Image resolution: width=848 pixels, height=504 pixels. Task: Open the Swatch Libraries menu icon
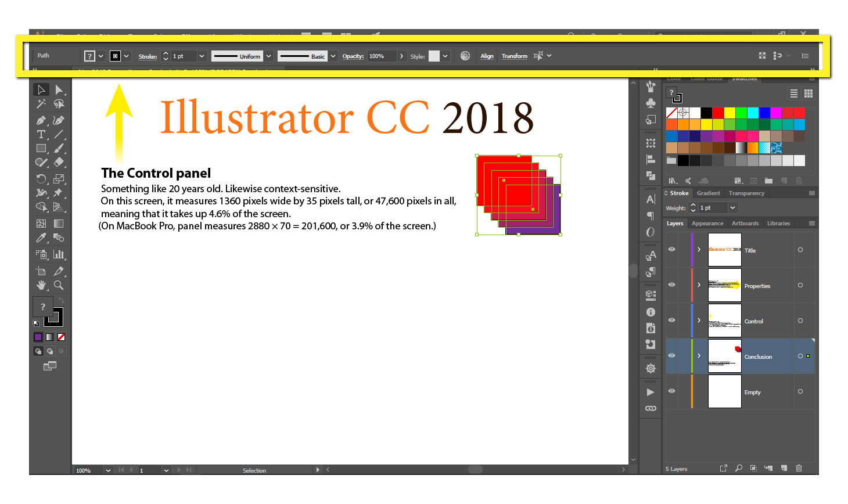(x=672, y=181)
